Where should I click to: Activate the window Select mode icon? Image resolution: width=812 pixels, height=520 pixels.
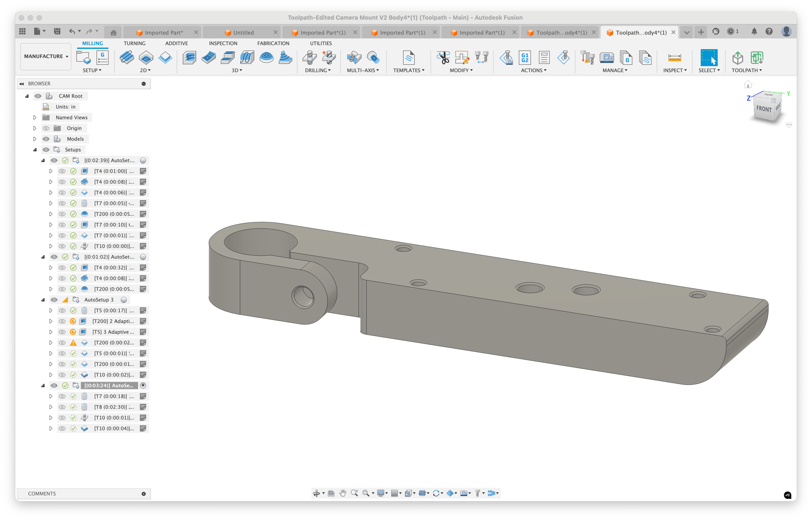[709, 58]
